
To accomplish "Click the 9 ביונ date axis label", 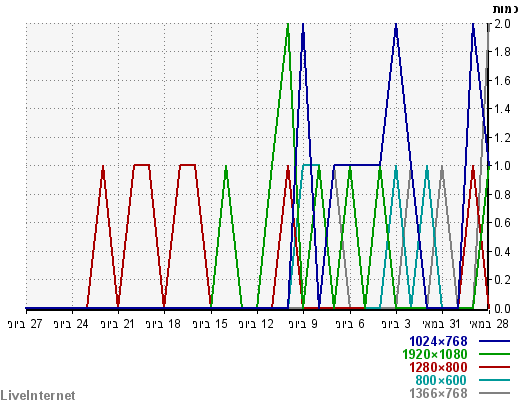I will (x=303, y=324).
